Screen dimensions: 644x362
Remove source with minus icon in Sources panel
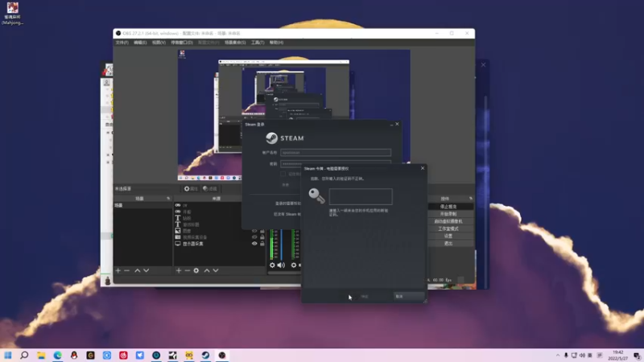pos(188,270)
